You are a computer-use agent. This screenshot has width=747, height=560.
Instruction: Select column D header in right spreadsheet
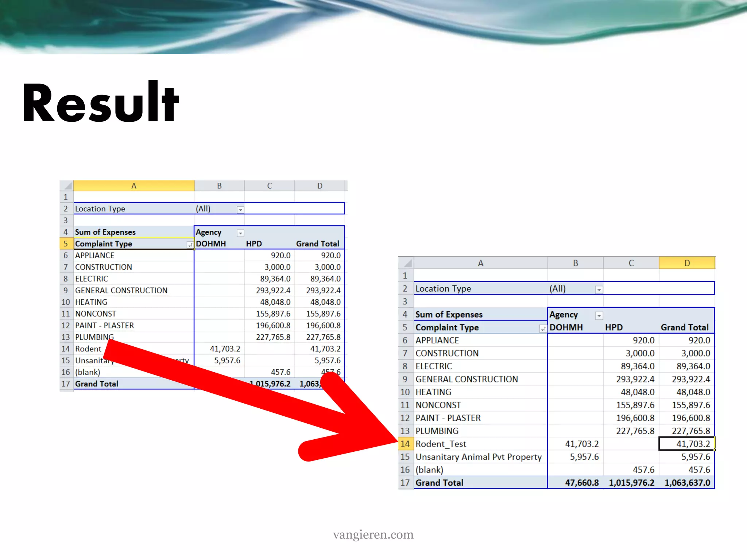(x=686, y=263)
